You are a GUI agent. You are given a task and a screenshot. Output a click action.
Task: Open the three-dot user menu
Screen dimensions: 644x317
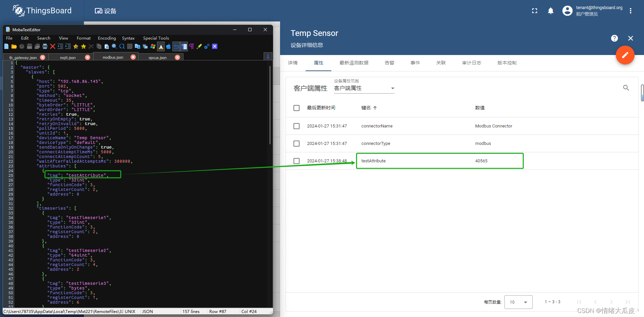coord(631,11)
